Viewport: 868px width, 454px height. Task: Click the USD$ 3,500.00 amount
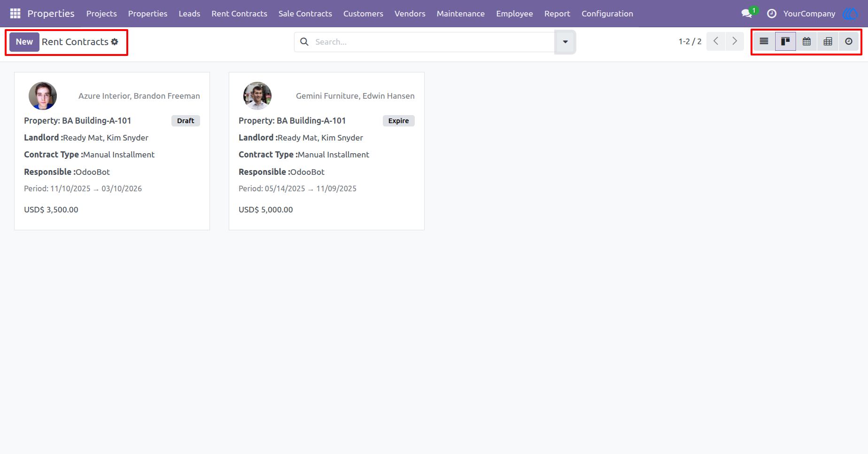tap(51, 210)
